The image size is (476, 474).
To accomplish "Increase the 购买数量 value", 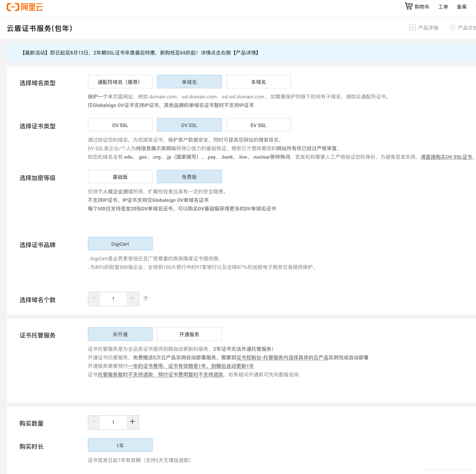I will (133, 422).
